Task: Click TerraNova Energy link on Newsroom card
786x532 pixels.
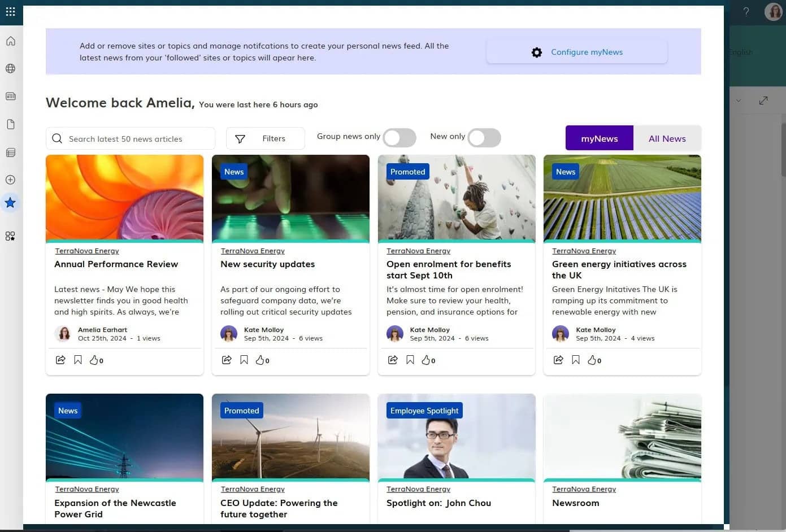Action: [584, 489]
